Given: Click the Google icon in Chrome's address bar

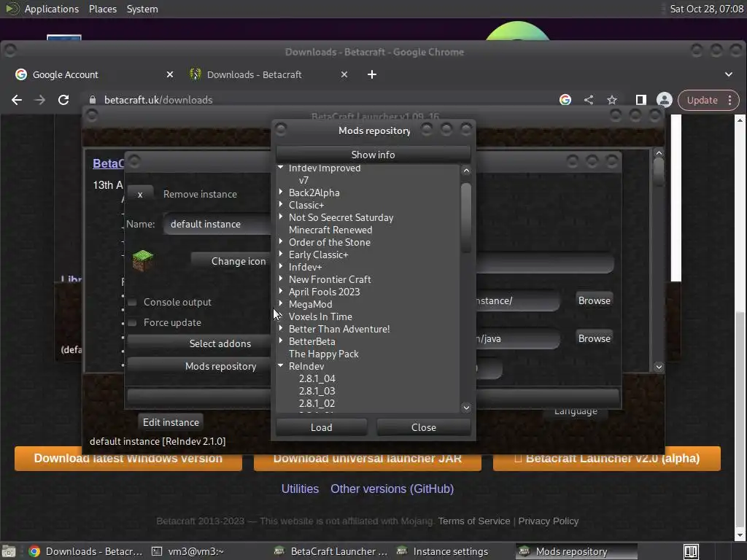Looking at the screenshot, I should click(x=565, y=100).
